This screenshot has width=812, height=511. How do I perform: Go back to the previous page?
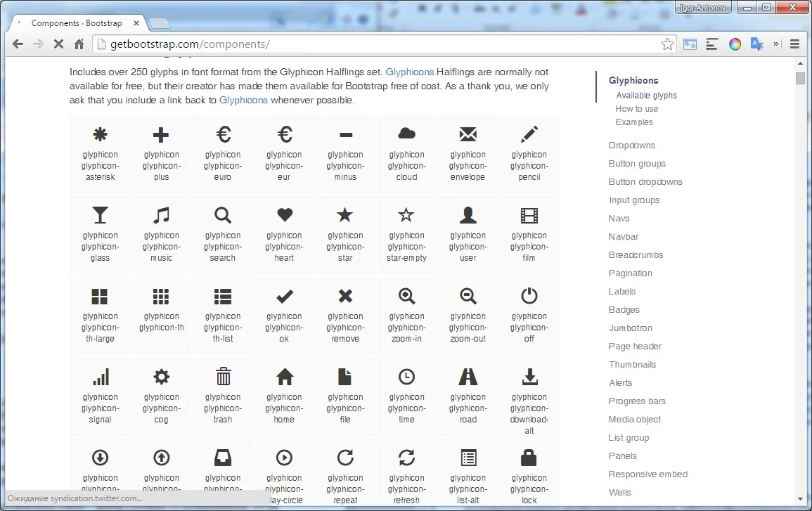(x=18, y=44)
